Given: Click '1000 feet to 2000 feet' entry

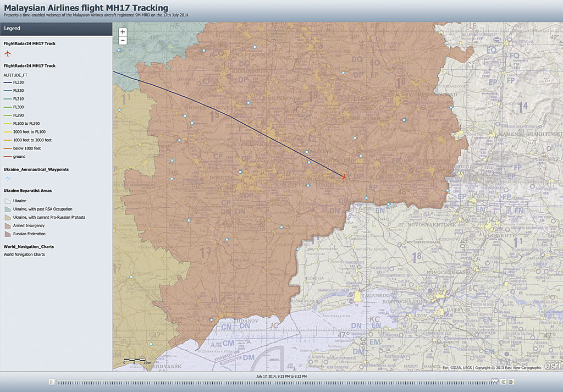Looking at the screenshot, I should [x=27, y=140].
